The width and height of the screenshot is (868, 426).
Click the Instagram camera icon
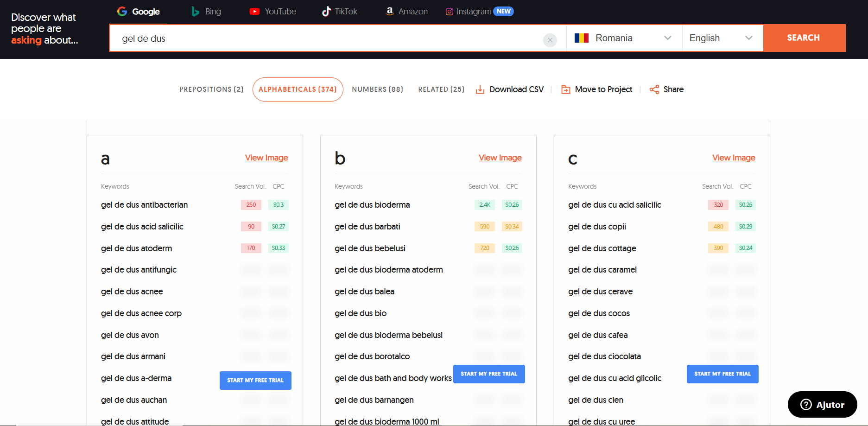449,12
